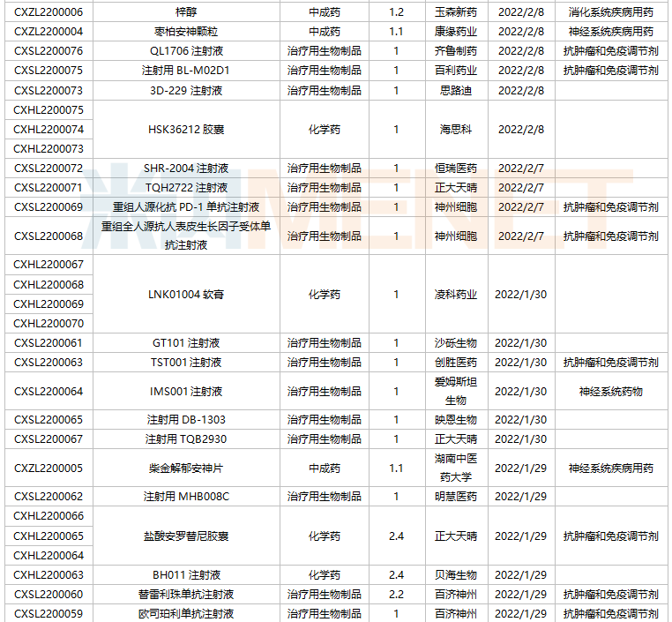
Task: Click the drug name 梓醇
Action: (186, 12)
